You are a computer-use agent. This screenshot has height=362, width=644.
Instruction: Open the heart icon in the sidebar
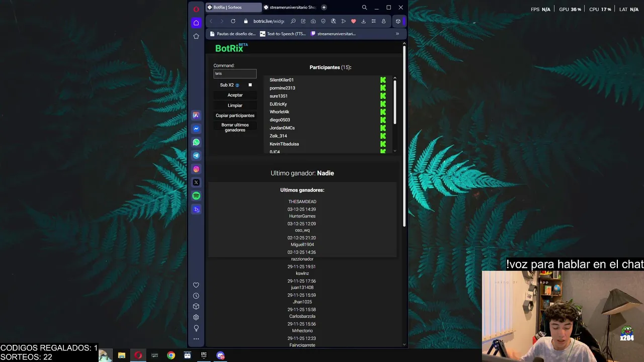point(196,285)
